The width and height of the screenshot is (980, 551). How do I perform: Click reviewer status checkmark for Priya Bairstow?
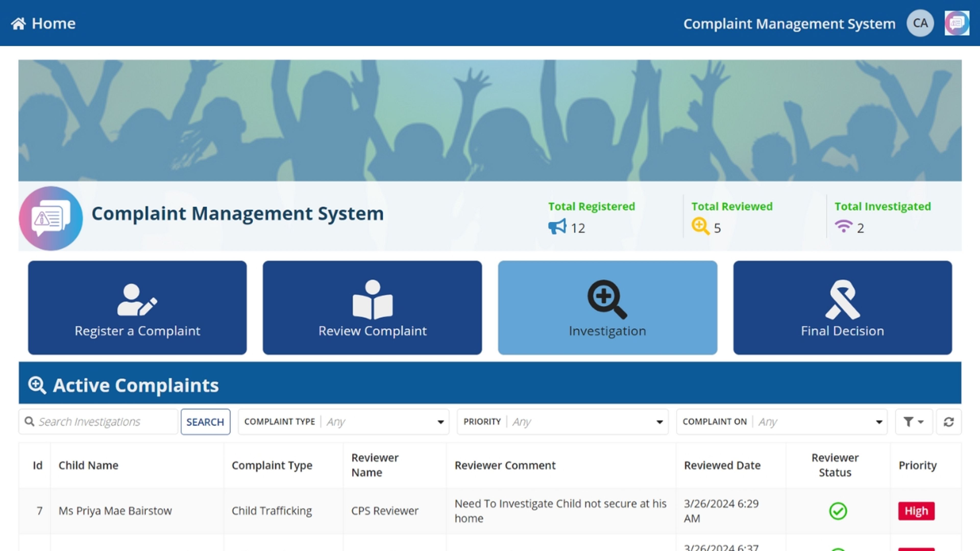pyautogui.click(x=838, y=511)
